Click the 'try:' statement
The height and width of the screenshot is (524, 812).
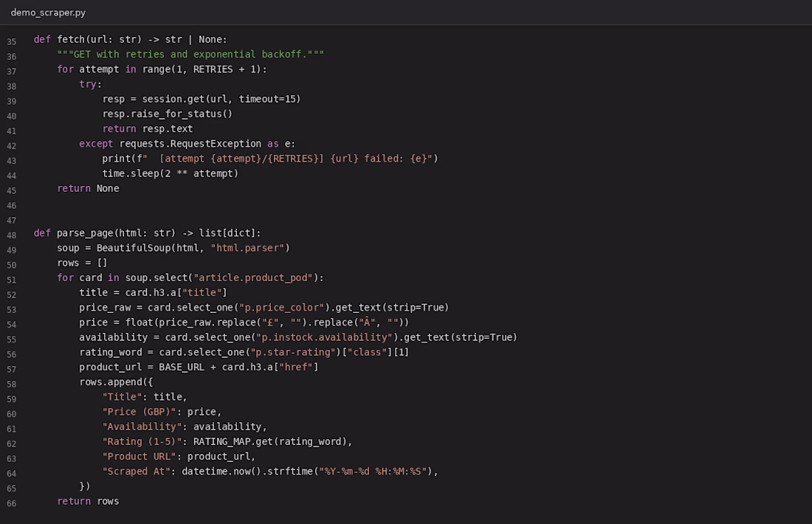91,84
